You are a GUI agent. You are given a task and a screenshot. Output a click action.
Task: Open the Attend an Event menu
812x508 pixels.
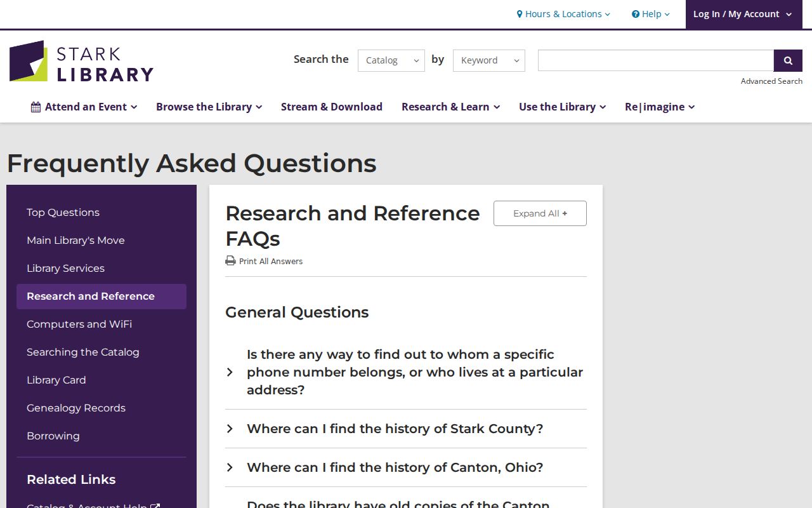(84, 107)
